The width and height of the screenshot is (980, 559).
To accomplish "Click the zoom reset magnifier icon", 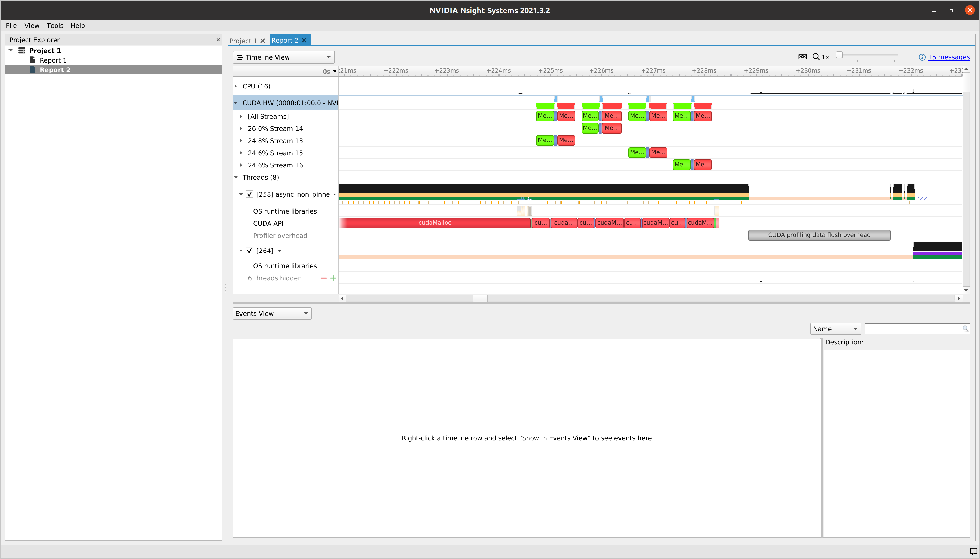I will point(816,57).
